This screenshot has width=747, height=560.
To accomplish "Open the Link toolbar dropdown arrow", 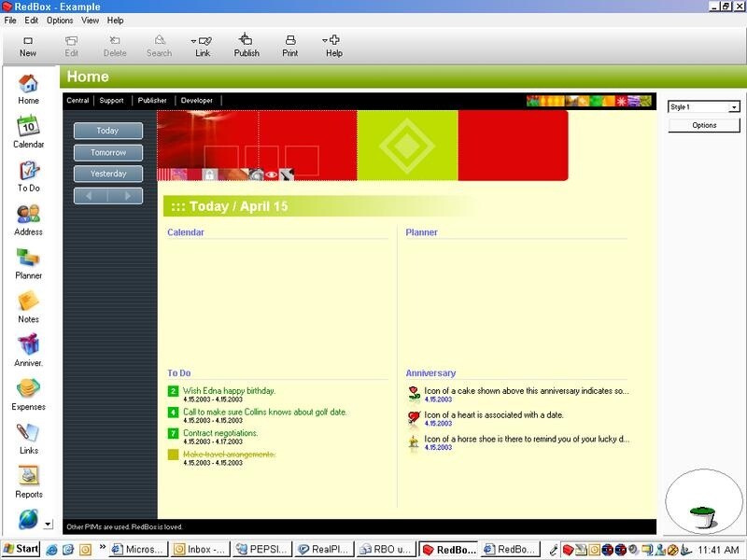I will point(194,41).
